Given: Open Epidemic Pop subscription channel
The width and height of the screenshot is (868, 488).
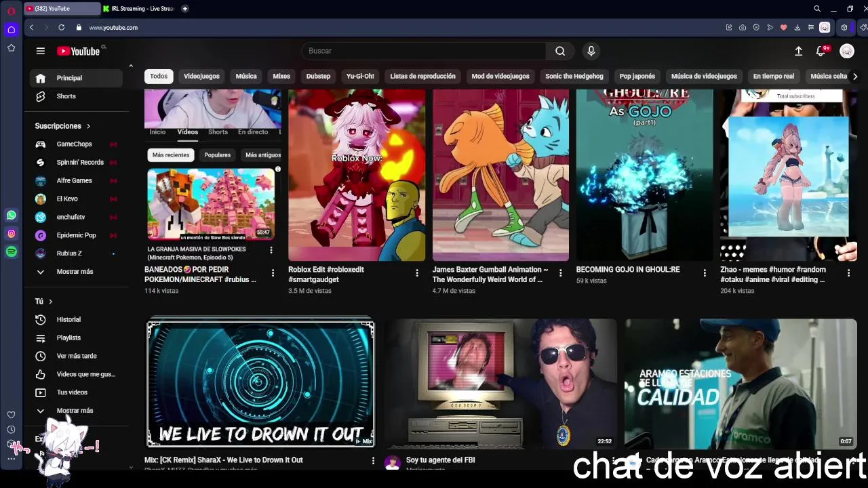Looking at the screenshot, I should [76, 235].
